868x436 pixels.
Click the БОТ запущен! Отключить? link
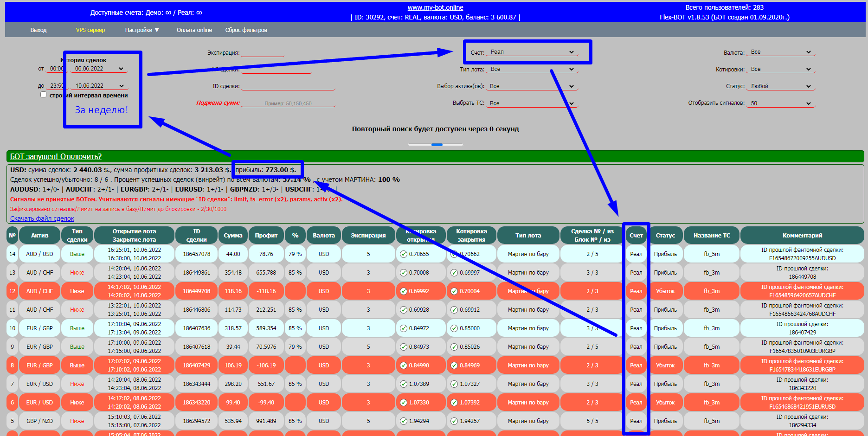pos(56,156)
